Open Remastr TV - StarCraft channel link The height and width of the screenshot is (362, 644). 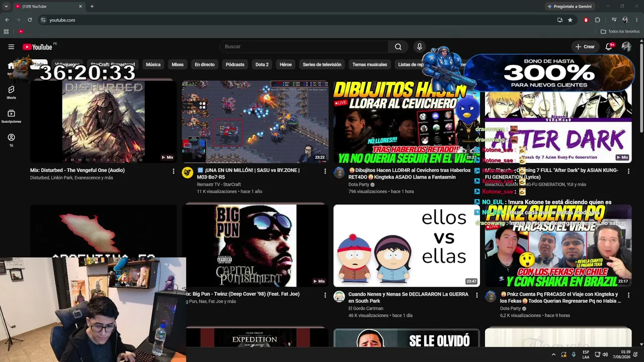[x=219, y=185]
